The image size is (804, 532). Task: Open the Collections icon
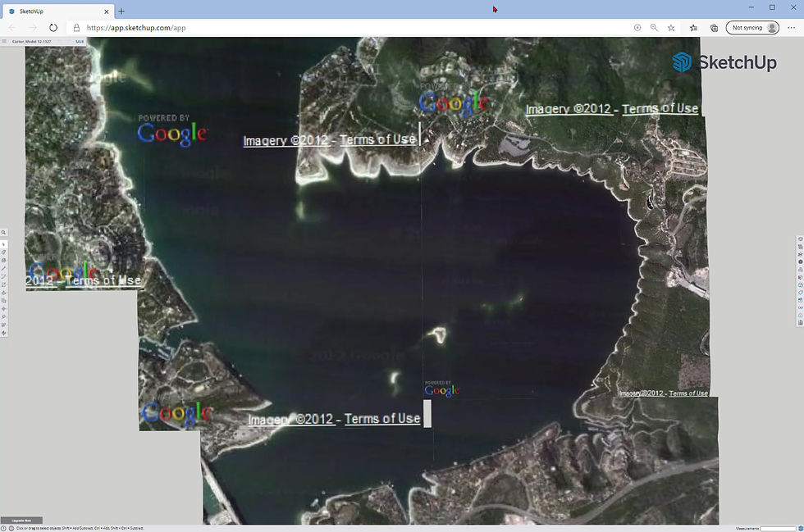coord(714,28)
